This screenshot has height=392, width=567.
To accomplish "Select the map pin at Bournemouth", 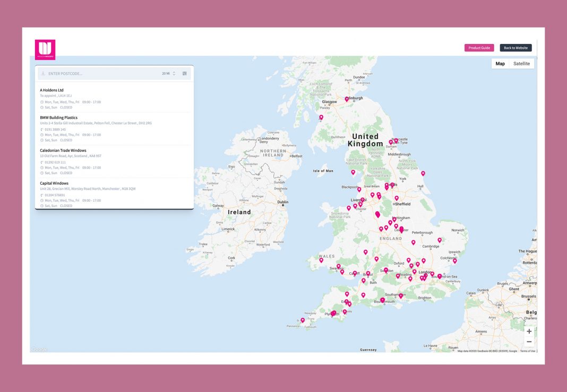I will [383, 300].
